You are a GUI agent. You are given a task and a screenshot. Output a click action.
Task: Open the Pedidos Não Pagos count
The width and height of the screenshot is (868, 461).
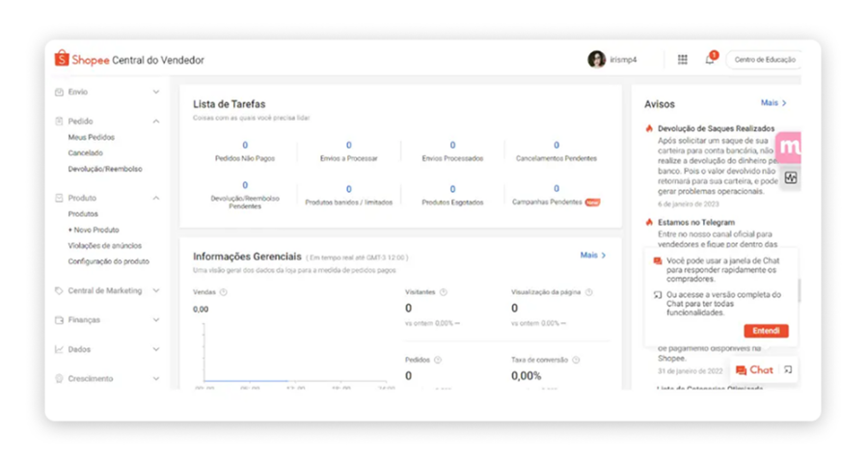pos(245,146)
